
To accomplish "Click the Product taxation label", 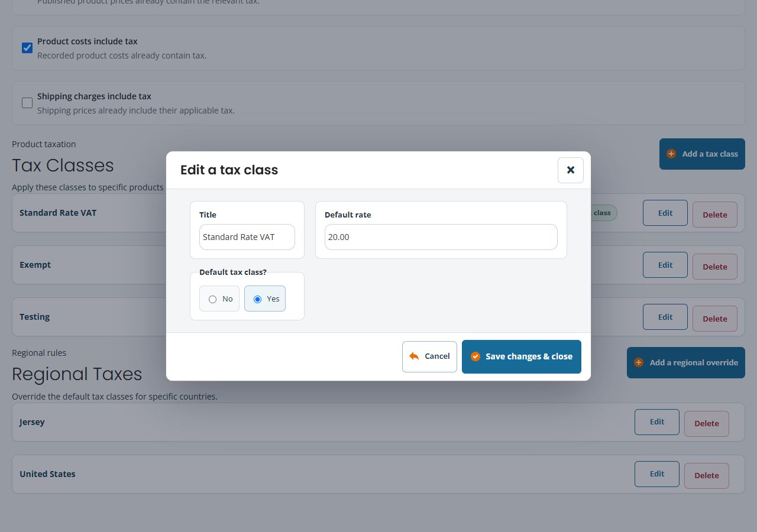I will (x=44, y=144).
